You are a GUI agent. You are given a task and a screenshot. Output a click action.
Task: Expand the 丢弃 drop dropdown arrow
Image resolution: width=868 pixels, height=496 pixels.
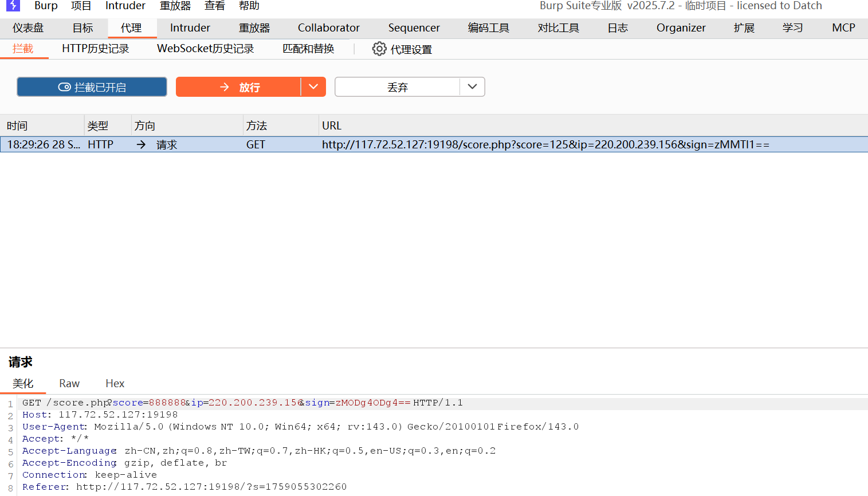(x=472, y=87)
